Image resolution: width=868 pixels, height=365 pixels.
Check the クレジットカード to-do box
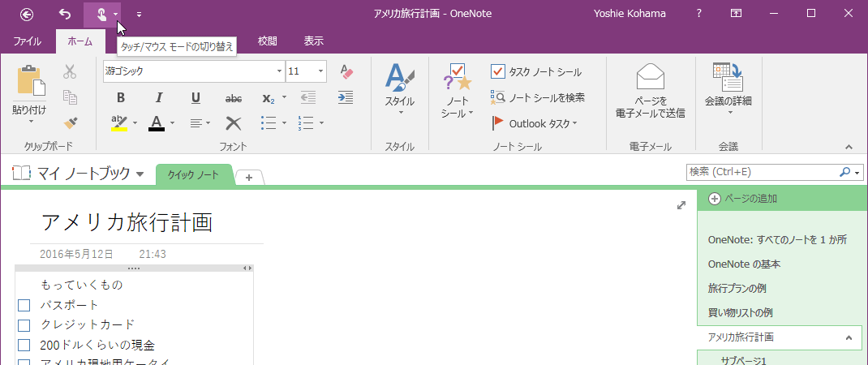click(24, 325)
